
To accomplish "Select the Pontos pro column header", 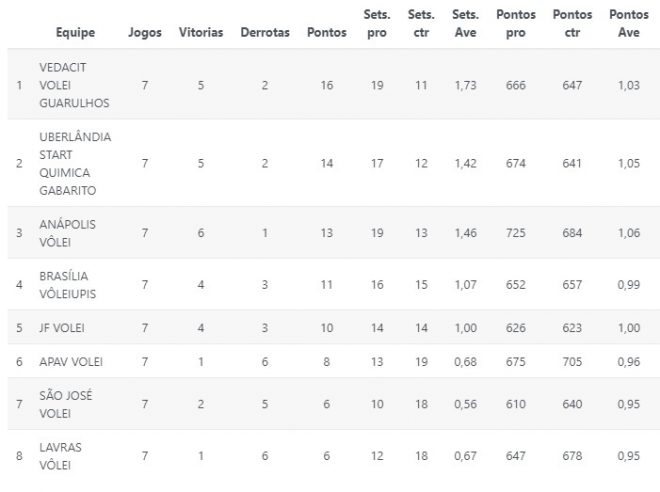I will coord(516,24).
